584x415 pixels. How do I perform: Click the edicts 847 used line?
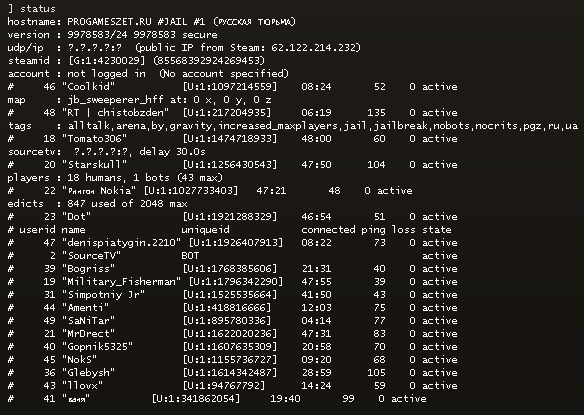tap(98, 204)
